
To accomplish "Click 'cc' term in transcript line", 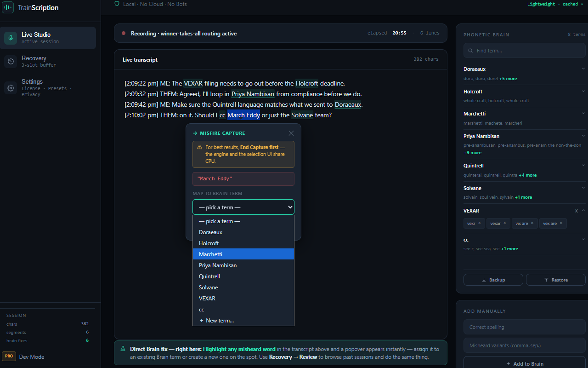I will [222, 115].
